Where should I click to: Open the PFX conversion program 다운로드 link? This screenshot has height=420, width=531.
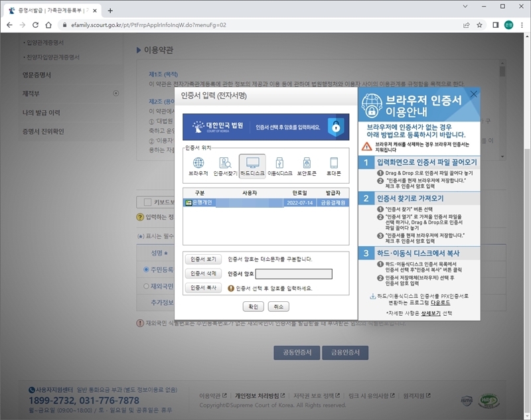click(440, 303)
